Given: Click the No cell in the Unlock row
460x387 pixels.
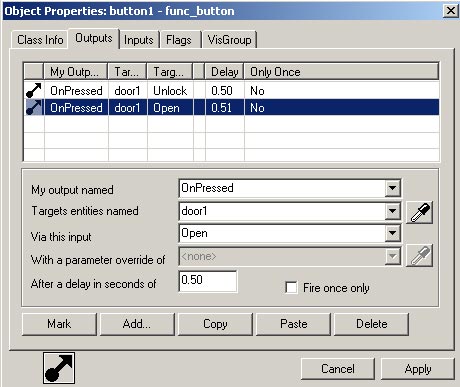Looking at the screenshot, I should click(x=341, y=91).
